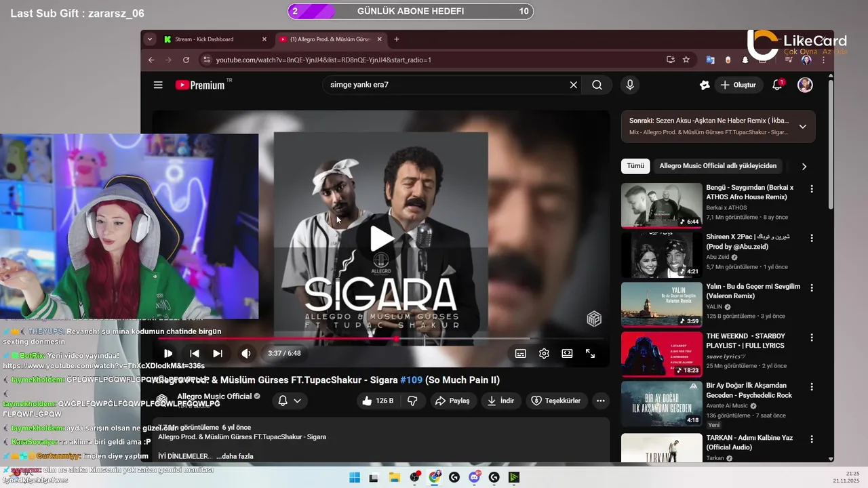Open the browser tab search dropdown
The width and height of the screenshot is (868, 488).
coord(149,39)
